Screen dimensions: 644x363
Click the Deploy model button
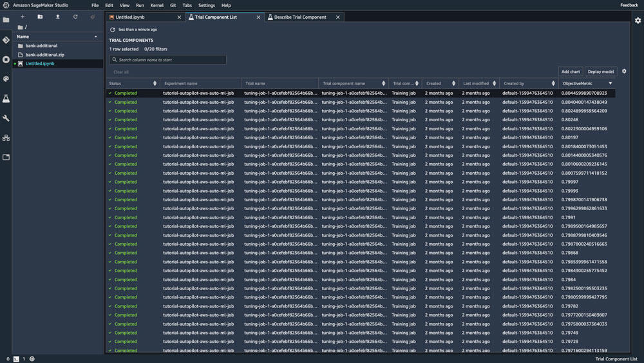click(601, 72)
